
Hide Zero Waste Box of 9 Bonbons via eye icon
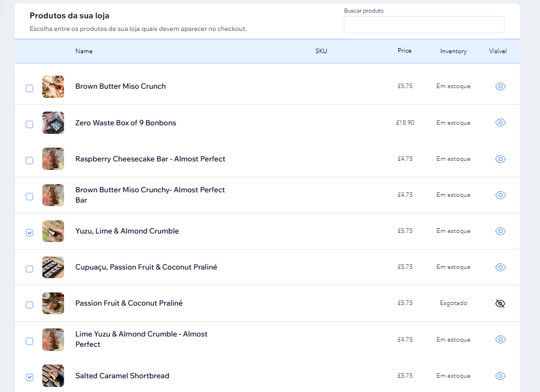pos(500,122)
